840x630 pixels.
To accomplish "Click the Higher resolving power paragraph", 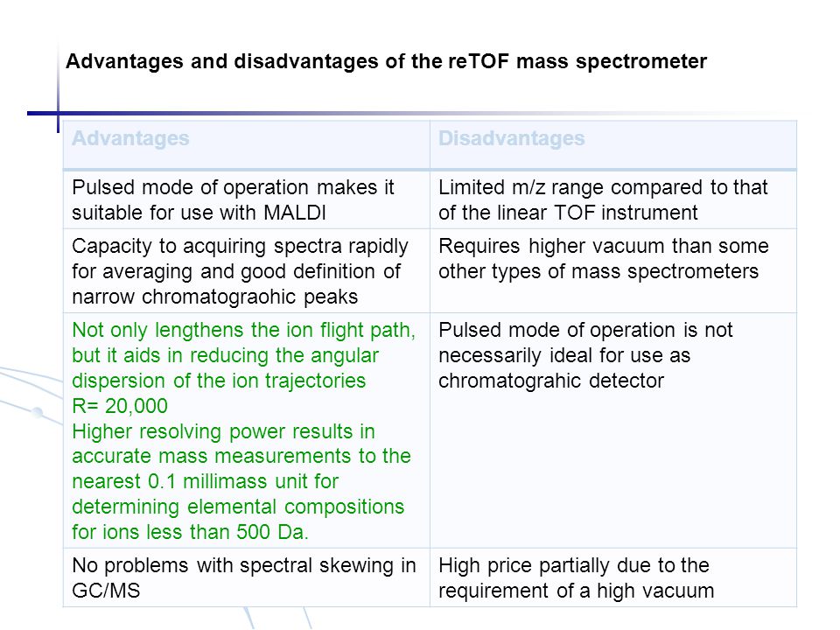I will [241, 481].
